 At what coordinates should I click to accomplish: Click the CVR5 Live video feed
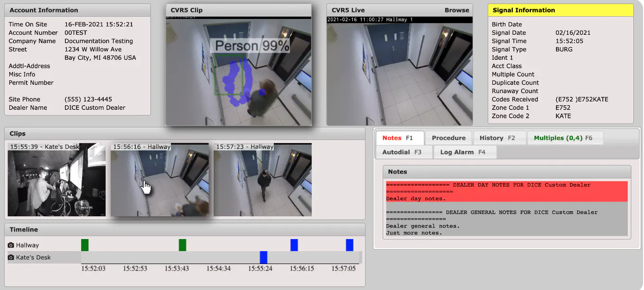coord(400,71)
